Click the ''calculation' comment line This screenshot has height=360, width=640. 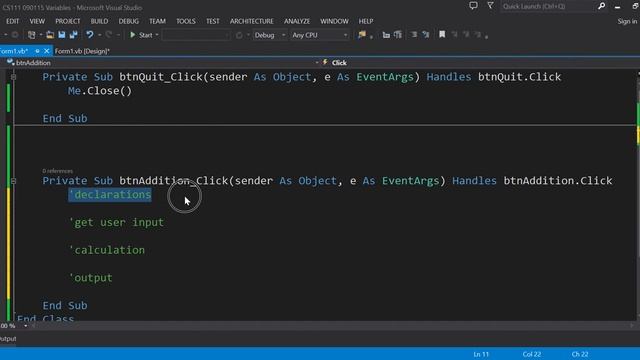click(107, 250)
